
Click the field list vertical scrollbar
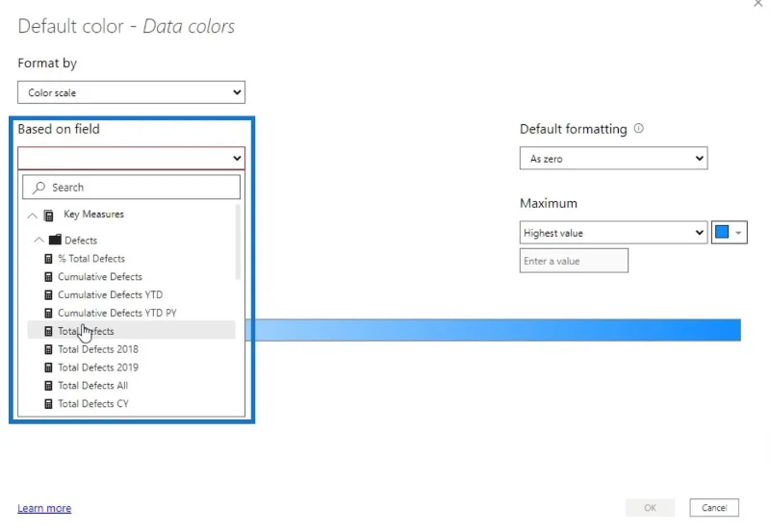point(238,241)
